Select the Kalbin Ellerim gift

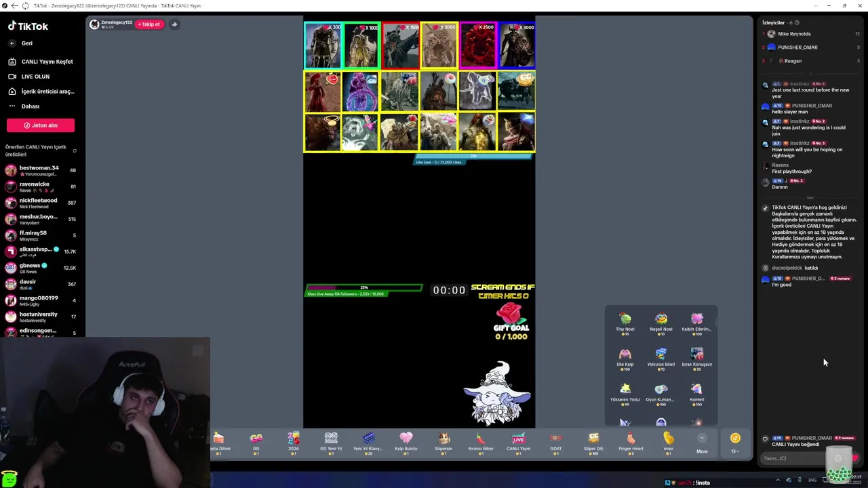pyautogui.click(x=696, y=323)
